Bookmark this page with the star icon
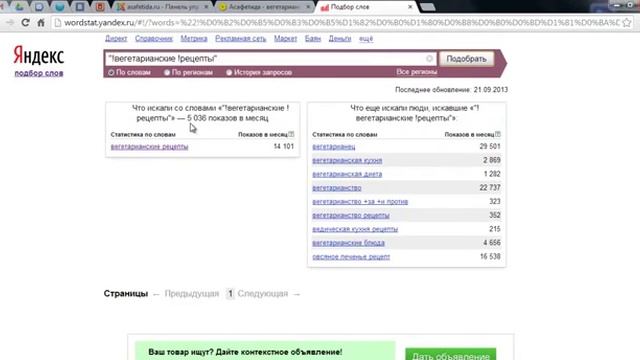The width and height of the screenshot is (640, 360). [627, 23]
